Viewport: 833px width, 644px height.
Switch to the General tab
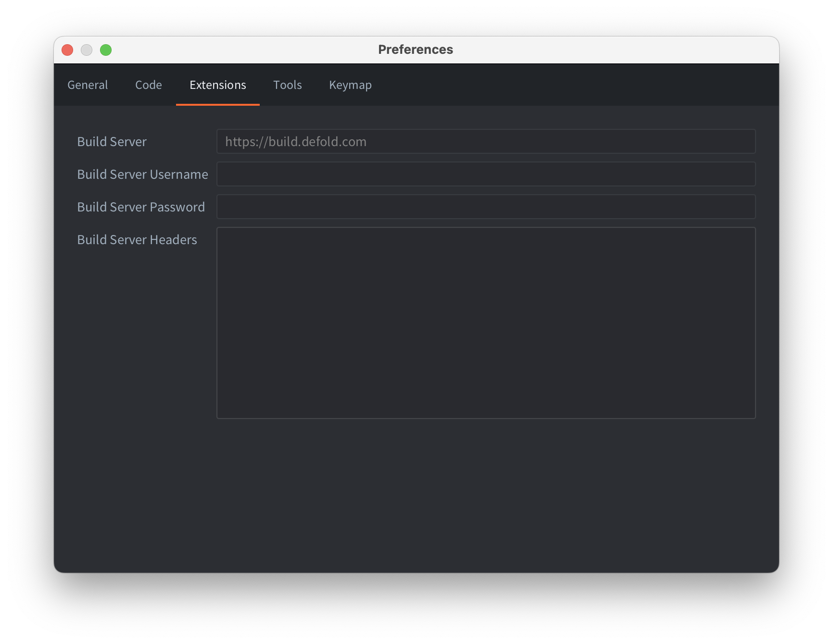coord(88,85)
